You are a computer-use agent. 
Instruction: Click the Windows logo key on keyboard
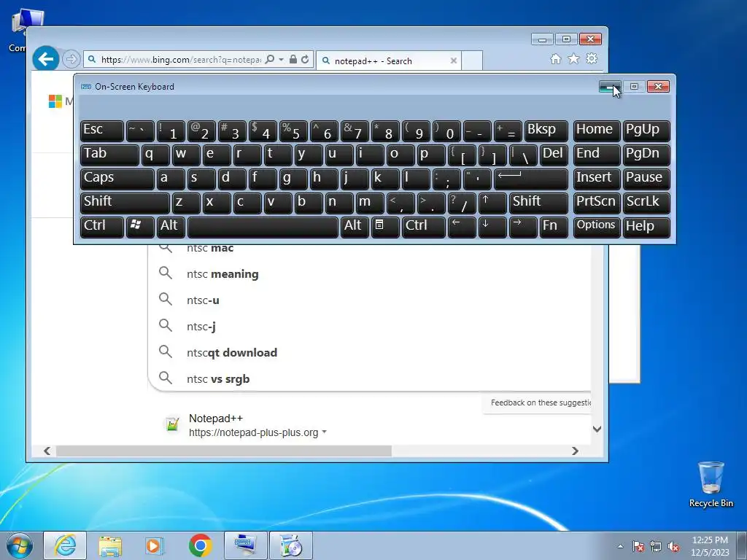click(140, 227)
